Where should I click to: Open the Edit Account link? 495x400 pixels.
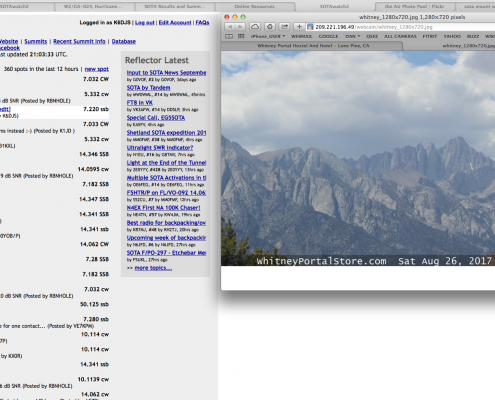175,23
